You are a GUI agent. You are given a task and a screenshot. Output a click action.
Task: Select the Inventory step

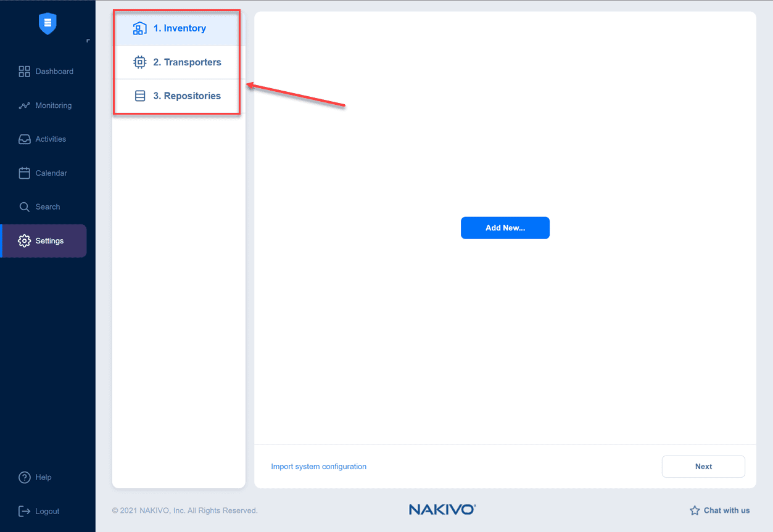pos(180,28)
